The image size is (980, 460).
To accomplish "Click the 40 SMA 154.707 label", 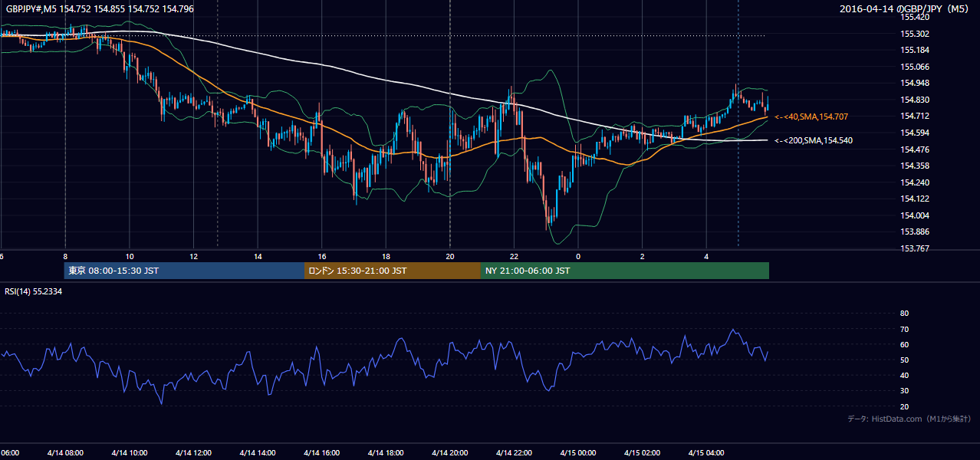I will coord(811,117).
